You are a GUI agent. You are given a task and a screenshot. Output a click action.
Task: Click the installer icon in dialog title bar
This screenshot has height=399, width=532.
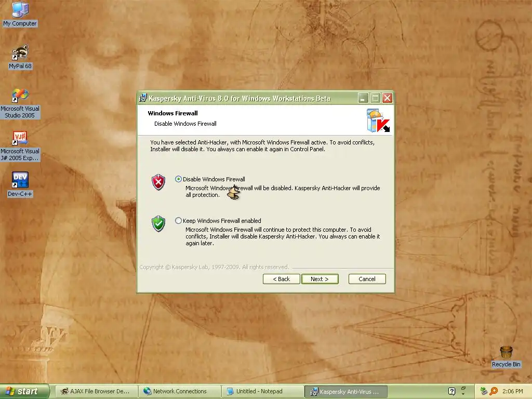(x=143, y=98)
